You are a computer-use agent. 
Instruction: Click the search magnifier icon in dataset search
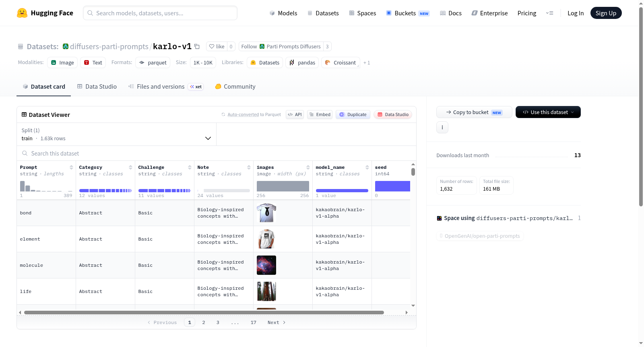click(x=25, y=153)
